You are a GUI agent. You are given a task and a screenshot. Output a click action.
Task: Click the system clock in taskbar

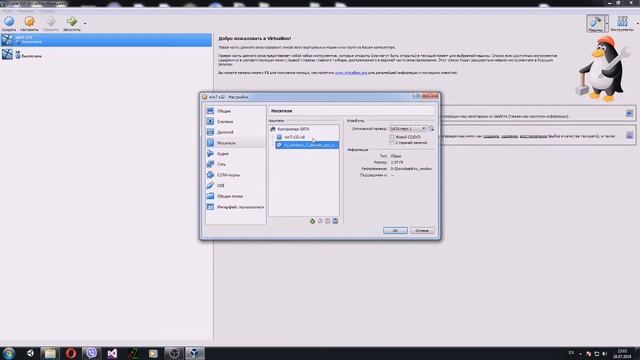click(x=622, y=353)
